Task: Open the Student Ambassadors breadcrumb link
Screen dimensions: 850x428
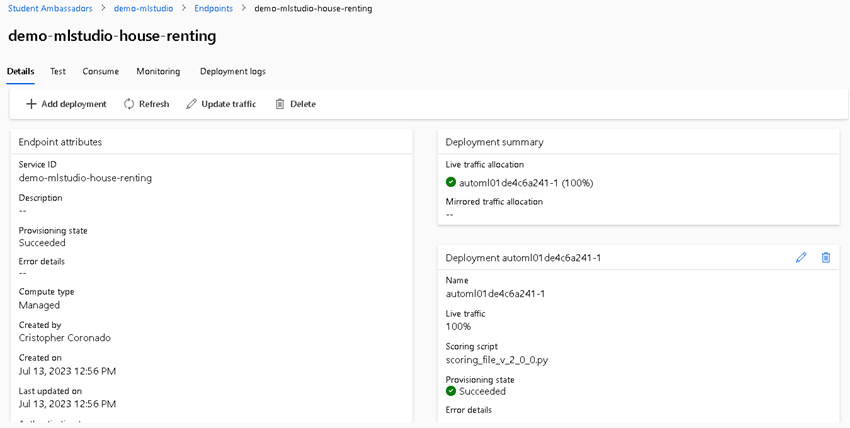Action: pos(50,9)
